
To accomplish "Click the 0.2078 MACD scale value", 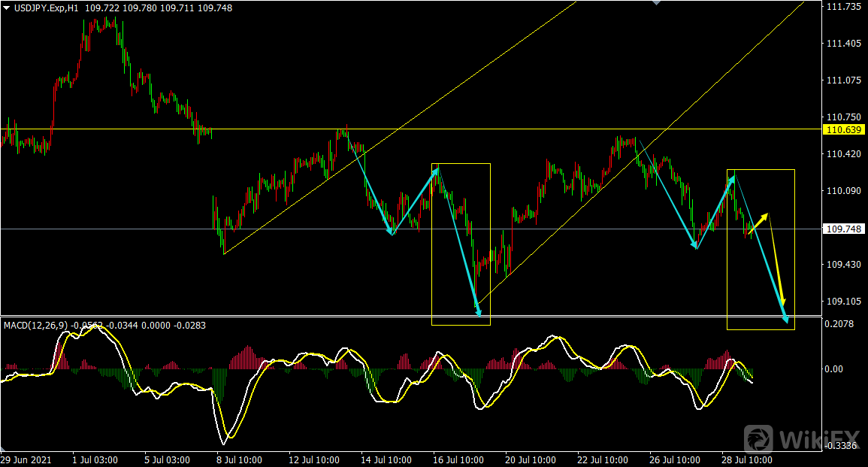I will pos(839,325).
